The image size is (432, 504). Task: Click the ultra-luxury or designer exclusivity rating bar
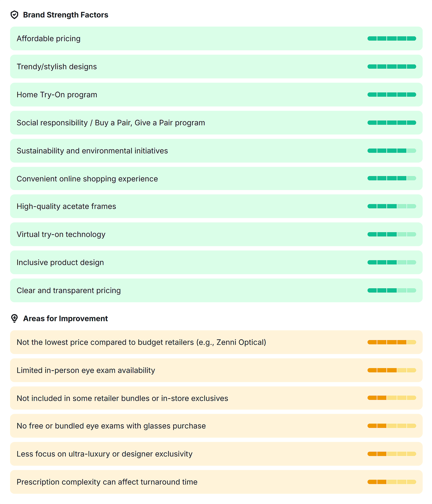tap(391, 454)
